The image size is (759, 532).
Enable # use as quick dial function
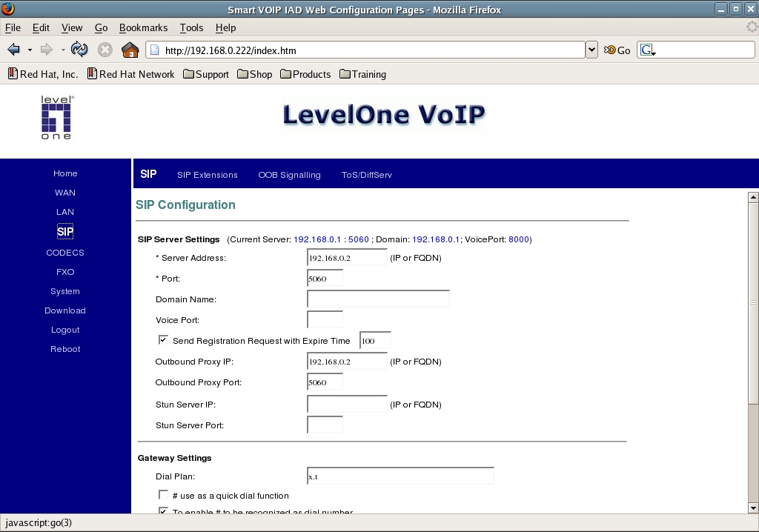point(163,494)
